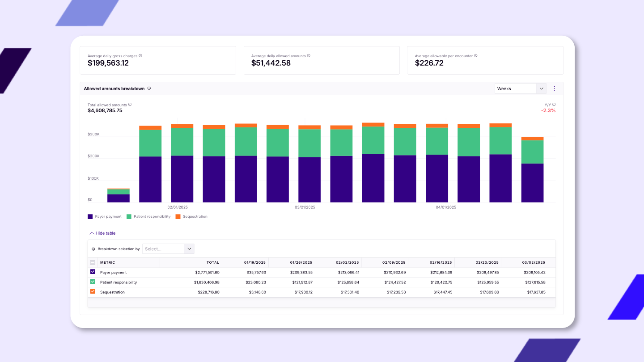Toggle the Sequestration row checkbox
The width and height of the screenshot is (644, 362).
93,291
